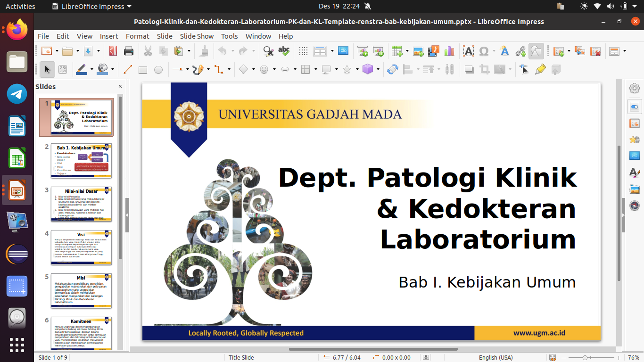Delete the current slide
Screen dimensions: 644x362
(x=595, y=51)
